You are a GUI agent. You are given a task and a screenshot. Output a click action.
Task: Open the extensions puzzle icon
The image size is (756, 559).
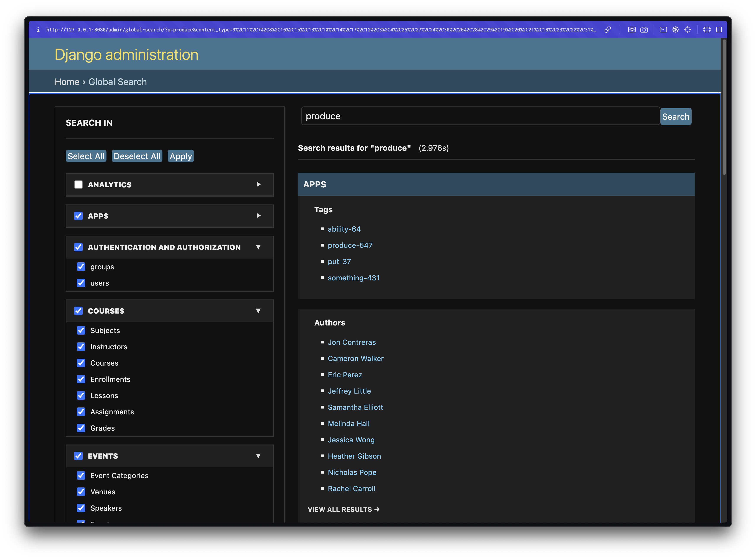[x=707, y=30]
